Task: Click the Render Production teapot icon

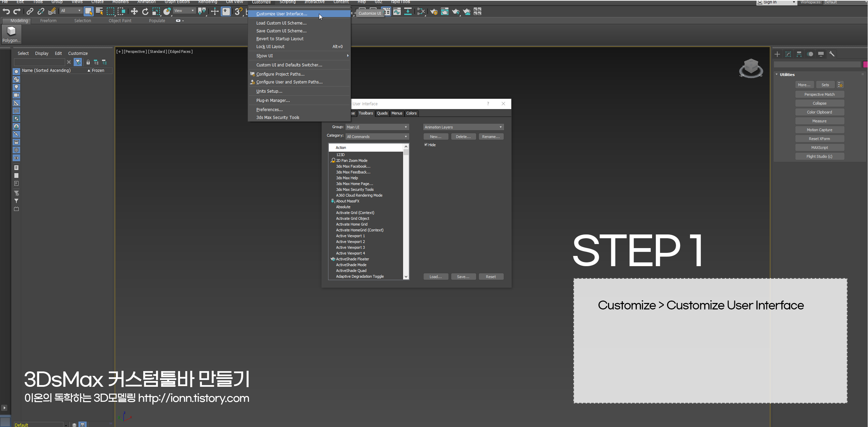Action: tap(456, 11)
